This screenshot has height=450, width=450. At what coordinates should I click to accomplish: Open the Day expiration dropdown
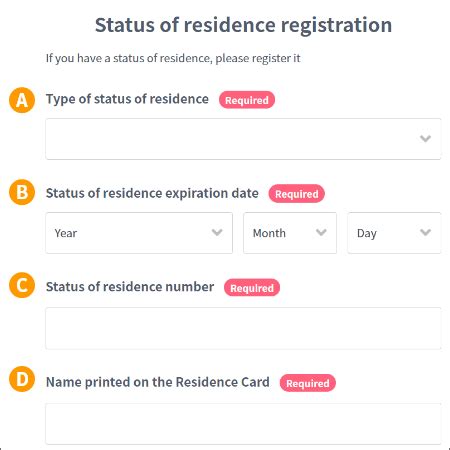click(394, 233)
